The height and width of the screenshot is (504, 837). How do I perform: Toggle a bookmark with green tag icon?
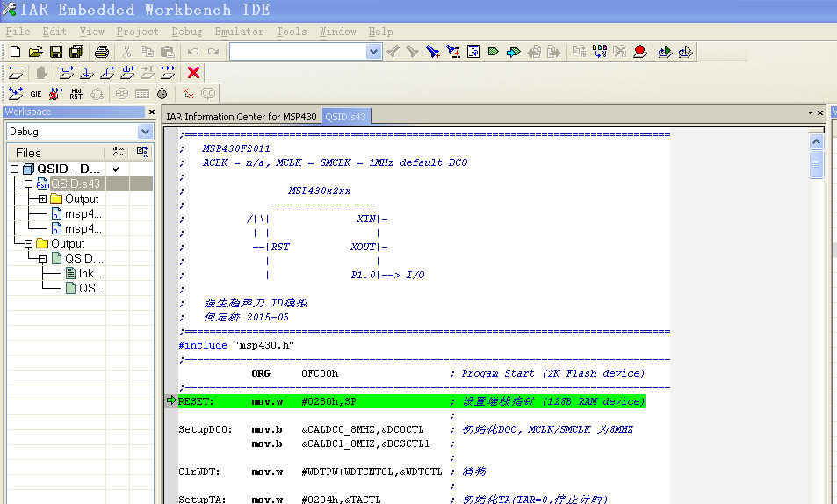494,52
